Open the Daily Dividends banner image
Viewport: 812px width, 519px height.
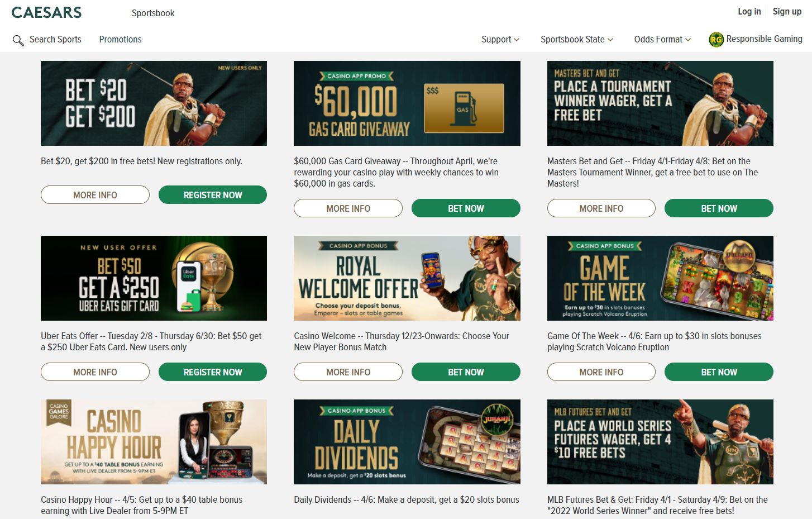tap(407, 442)
